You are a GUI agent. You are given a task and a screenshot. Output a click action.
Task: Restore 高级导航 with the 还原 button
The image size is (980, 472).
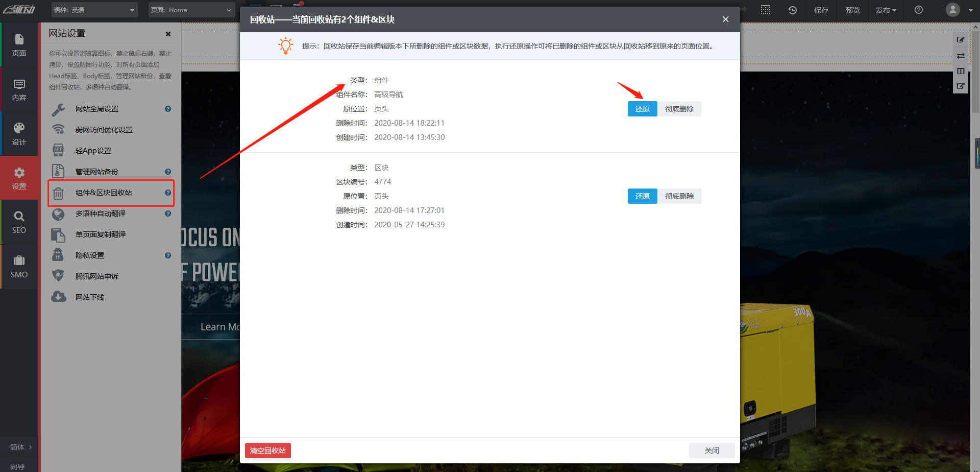tap(642, 108)
